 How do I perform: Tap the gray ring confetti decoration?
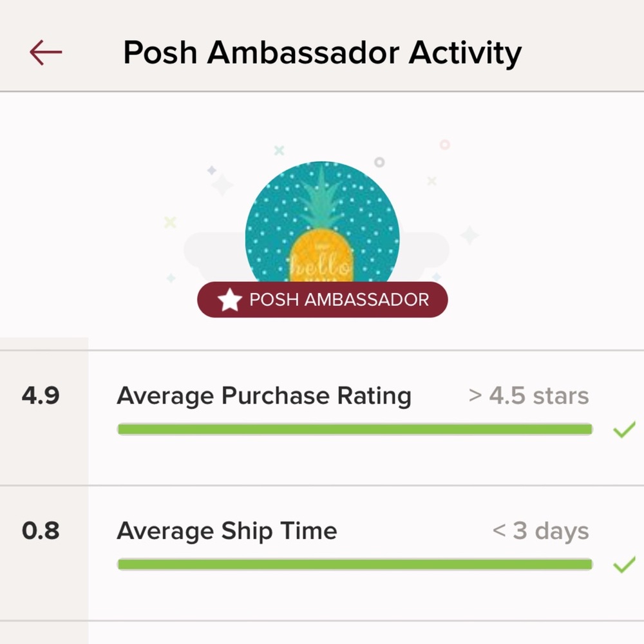coord(379,162)
